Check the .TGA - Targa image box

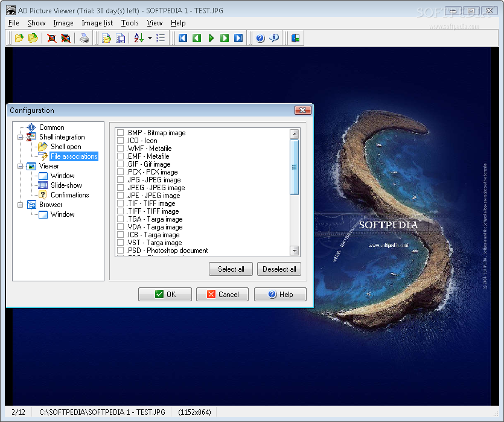pos(121,219)
